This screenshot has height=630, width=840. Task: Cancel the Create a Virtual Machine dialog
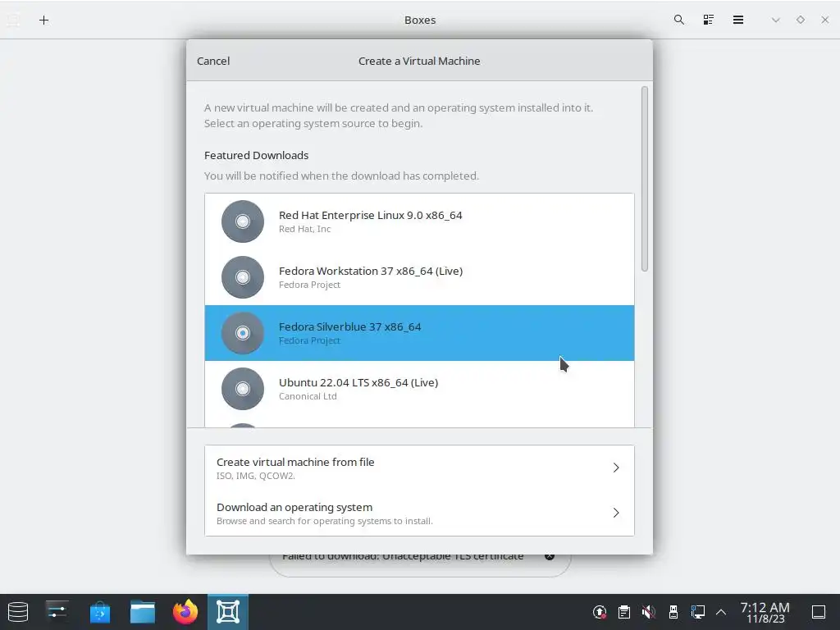[x=213, y=61]
